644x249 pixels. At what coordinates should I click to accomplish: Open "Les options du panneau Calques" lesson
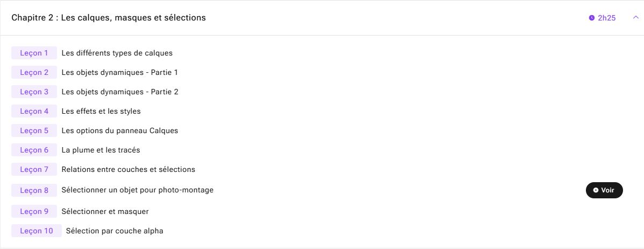[120, 130]
